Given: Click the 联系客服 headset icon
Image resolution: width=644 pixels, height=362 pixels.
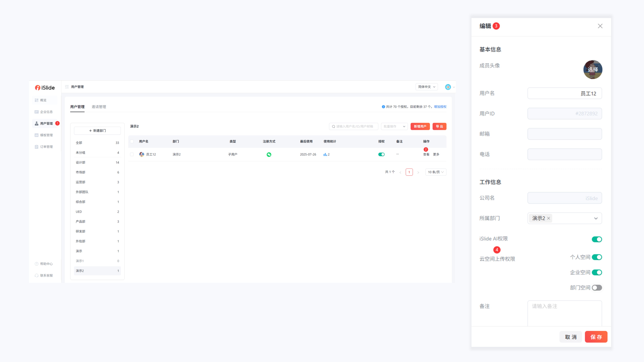Looking at the screenshot, I should point(36,276).
